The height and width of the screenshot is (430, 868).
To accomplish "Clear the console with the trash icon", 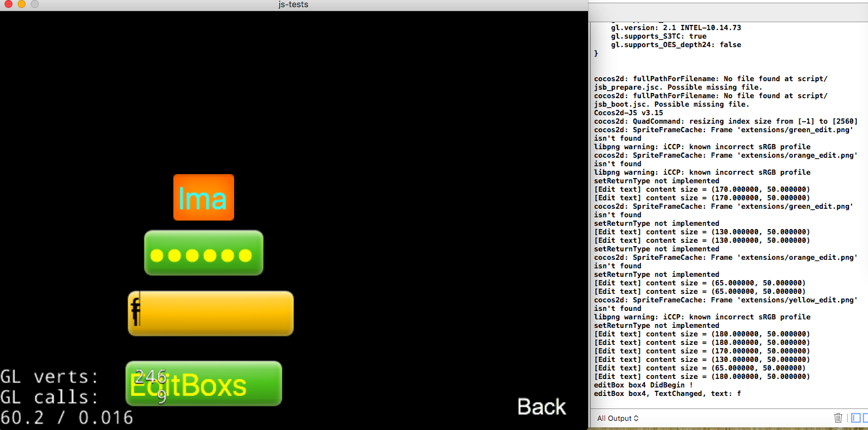I will (838, 418).
